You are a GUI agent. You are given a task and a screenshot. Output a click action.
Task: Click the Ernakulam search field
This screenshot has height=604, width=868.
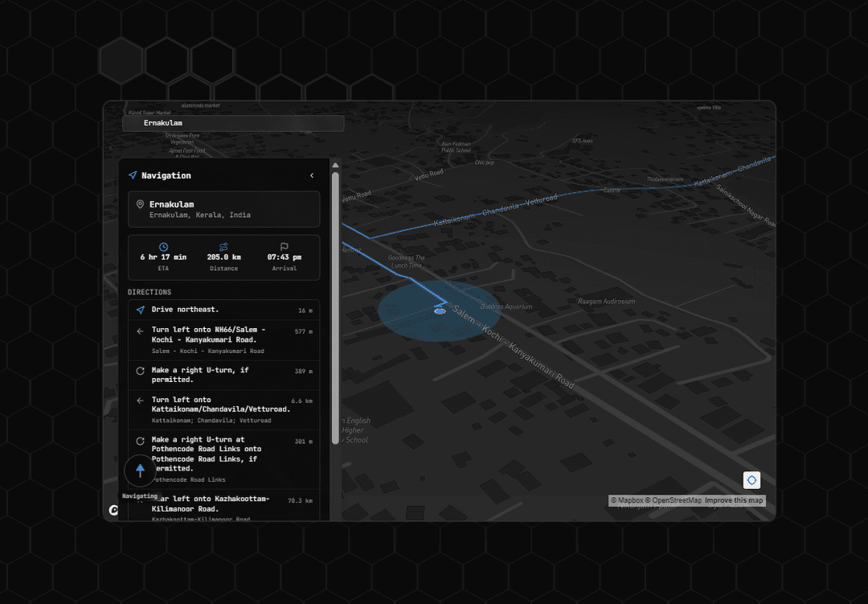tap(233, 123)
